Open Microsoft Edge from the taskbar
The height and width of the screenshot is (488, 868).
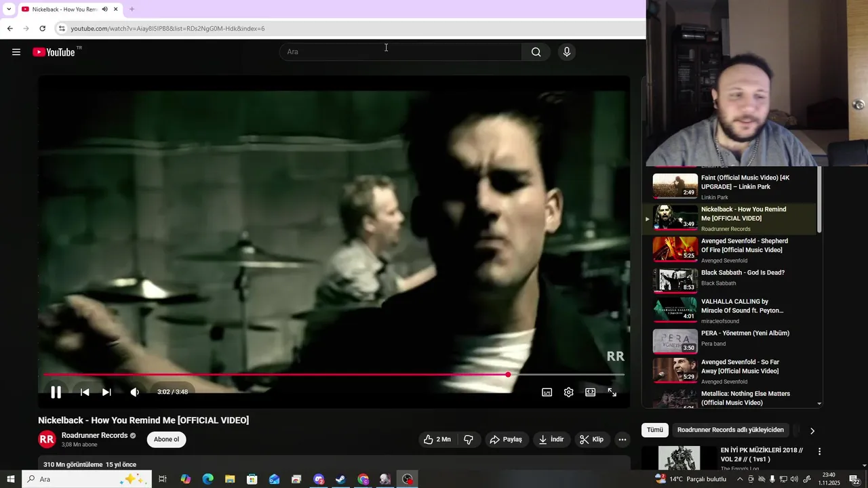[x=208, y=479]
